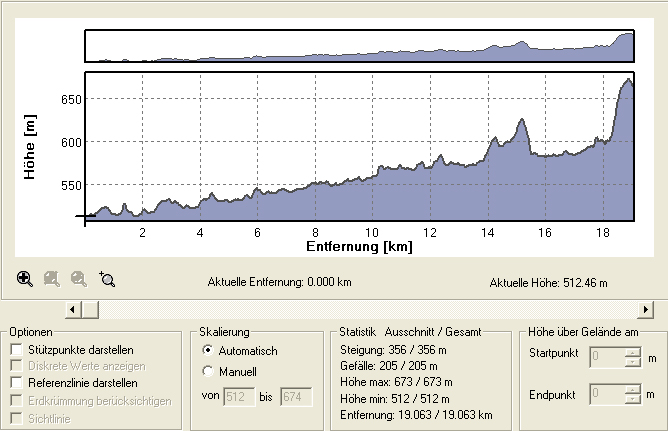Toggle the Sichtlinie checkbox
This screenshot has height=431, width=668.
tap(16, 418)
